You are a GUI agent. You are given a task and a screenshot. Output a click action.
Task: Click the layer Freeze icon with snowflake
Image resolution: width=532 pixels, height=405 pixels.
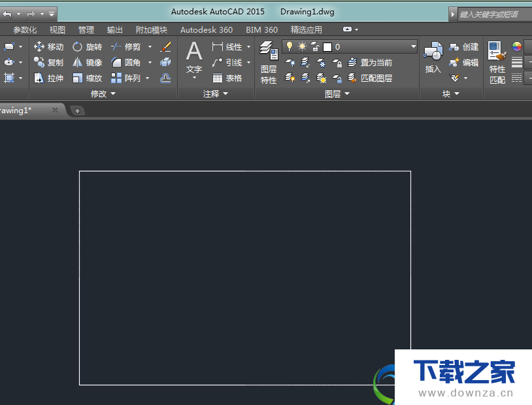[x=321, y=63]
